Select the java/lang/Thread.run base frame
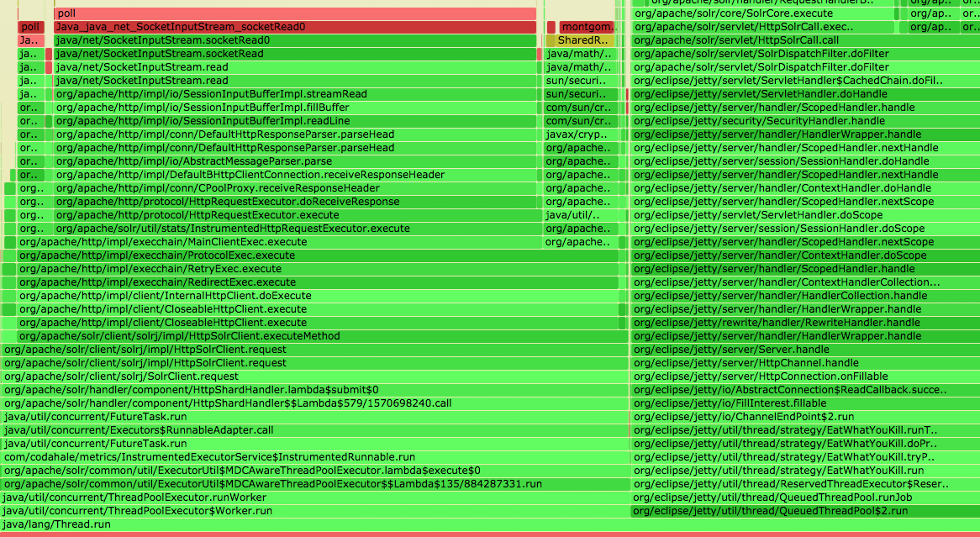Screen dimensions: 980x537 (x=490, y=524)
